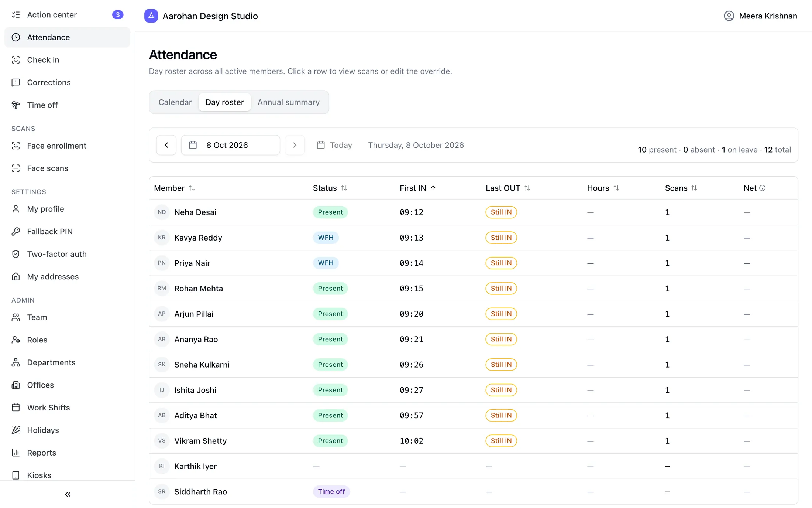
Task: Open Neha Desai's roster row
Action: click(x=474, y=212)
